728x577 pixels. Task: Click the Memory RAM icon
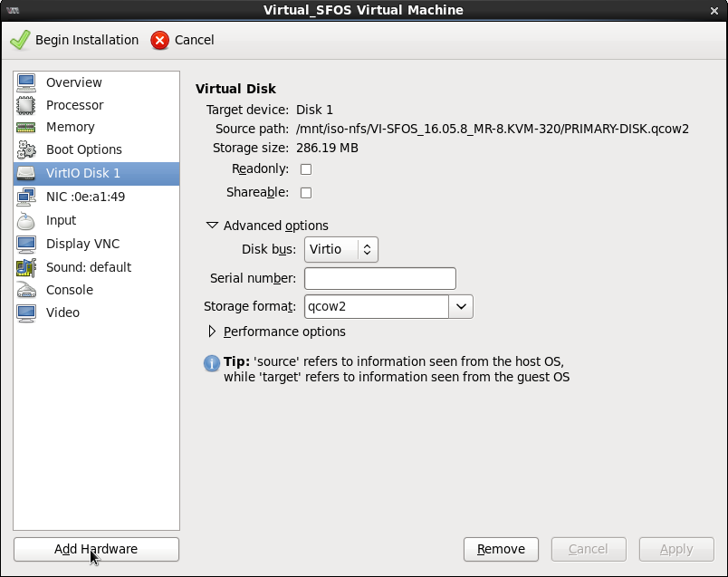[26, 128]
